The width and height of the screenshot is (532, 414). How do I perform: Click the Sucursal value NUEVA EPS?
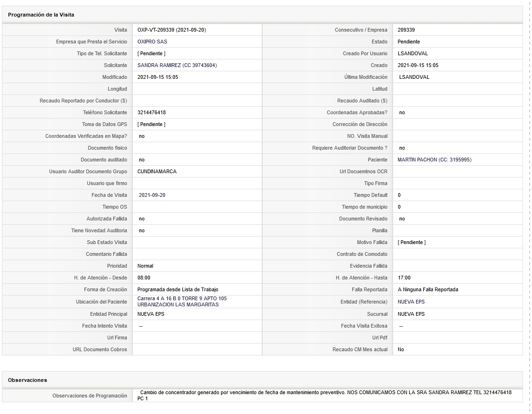(x=411, y=314)
